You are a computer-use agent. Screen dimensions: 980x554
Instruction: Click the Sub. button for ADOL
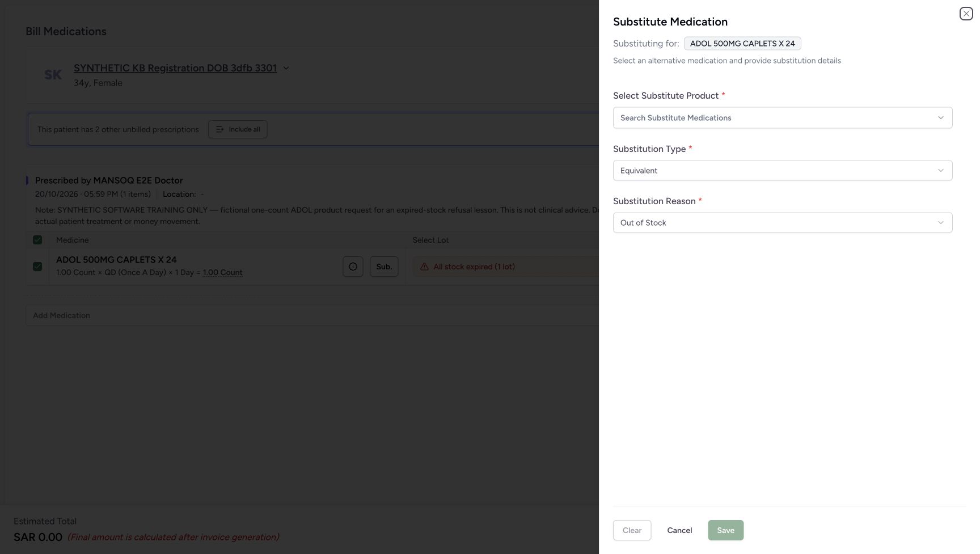[384, 267]
